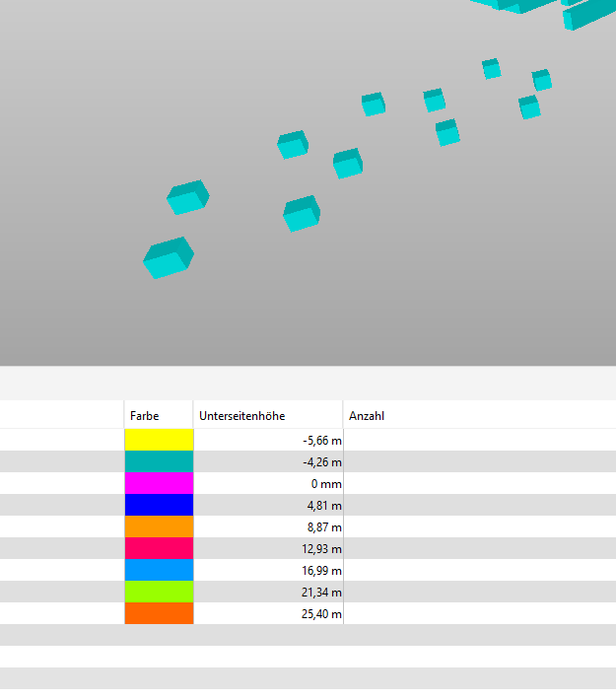This screenshot has height=700, width=616.
Task: Select the -4,26 m height value
Action: (x=322, y=462)
